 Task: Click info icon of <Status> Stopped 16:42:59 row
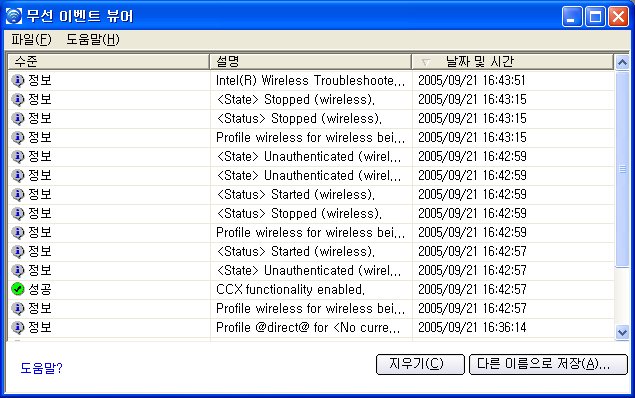[x=18, y=213]
